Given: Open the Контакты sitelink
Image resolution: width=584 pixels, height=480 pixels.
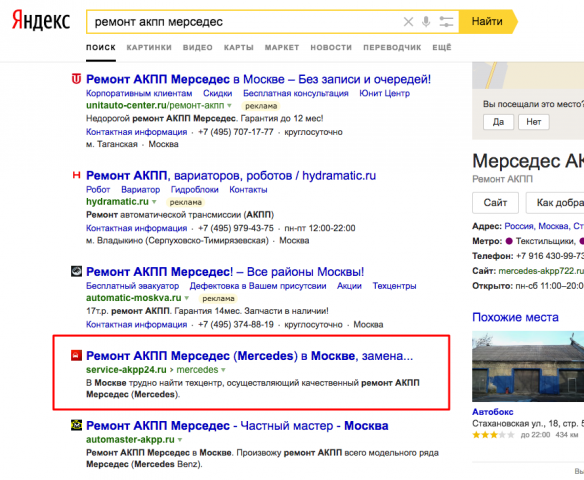Looking at the screenshot, I should coord(248,190).
